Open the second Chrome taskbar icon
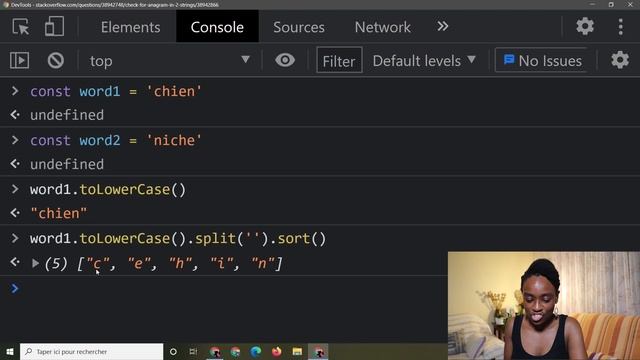The image size is (640, 360). [x=236, y=351]
